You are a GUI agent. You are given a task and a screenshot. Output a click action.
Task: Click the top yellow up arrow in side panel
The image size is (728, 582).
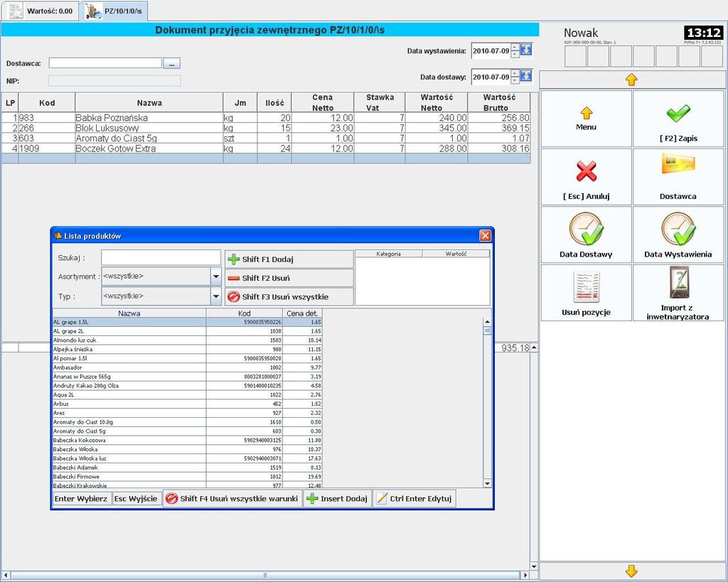coord(631,80)
